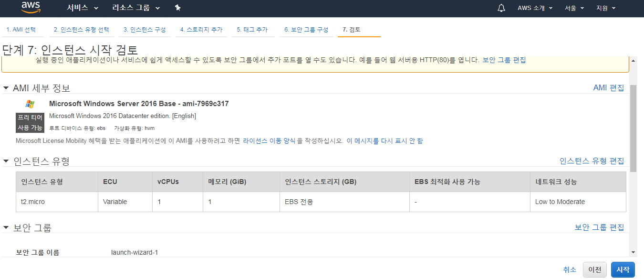Click the scrollbar down arrow
The width and height of the screenshot is (644, 280).
coord(633,252)
